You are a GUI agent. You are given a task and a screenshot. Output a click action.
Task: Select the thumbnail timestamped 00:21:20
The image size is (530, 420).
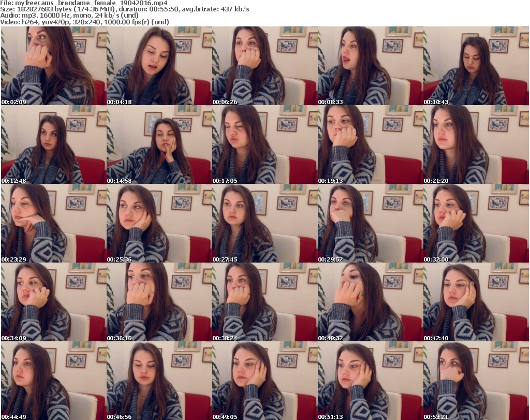pos(476,144)
